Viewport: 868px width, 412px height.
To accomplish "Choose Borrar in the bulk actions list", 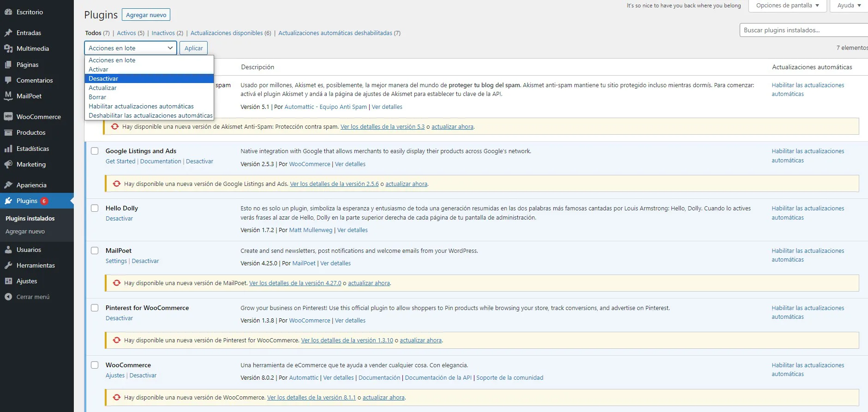I will pos(97,97).
